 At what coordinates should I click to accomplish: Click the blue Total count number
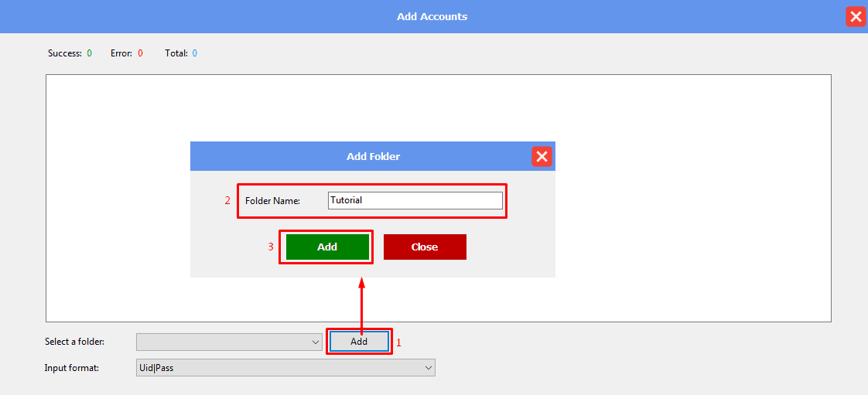point(195,53)
